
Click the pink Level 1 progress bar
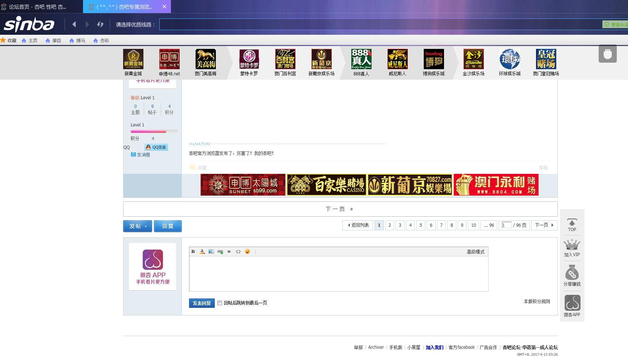pos(154,131)
